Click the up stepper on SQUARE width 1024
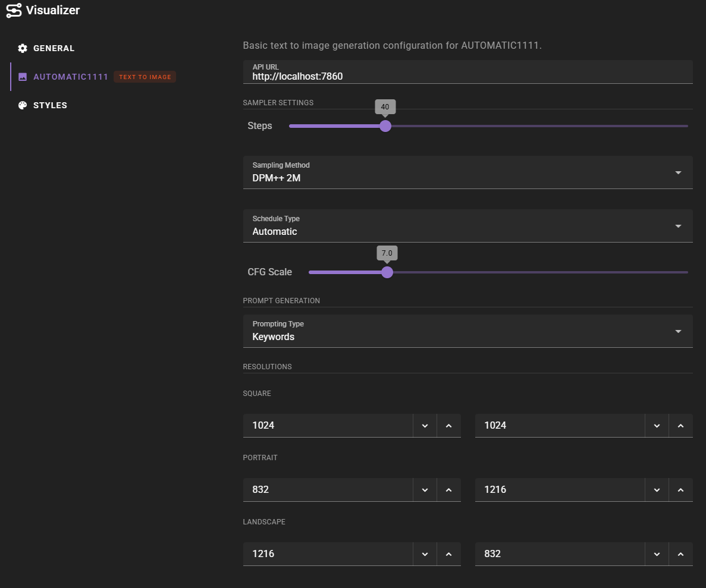This screenshot has width=706, height=588. 449,425
